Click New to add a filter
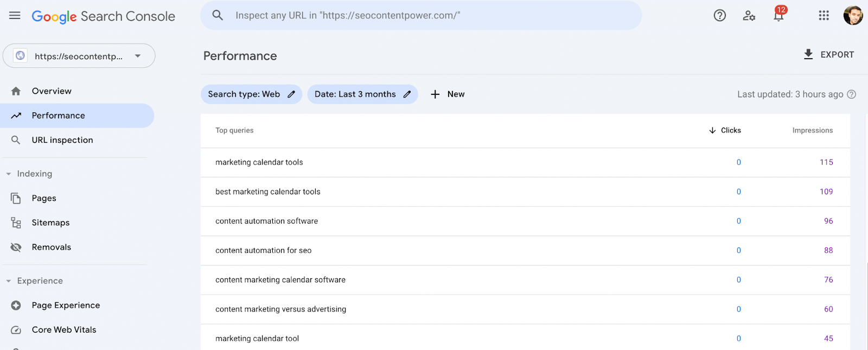Image resolution: width=868 pixels, height=350 pixels. [x=448, y=94]
